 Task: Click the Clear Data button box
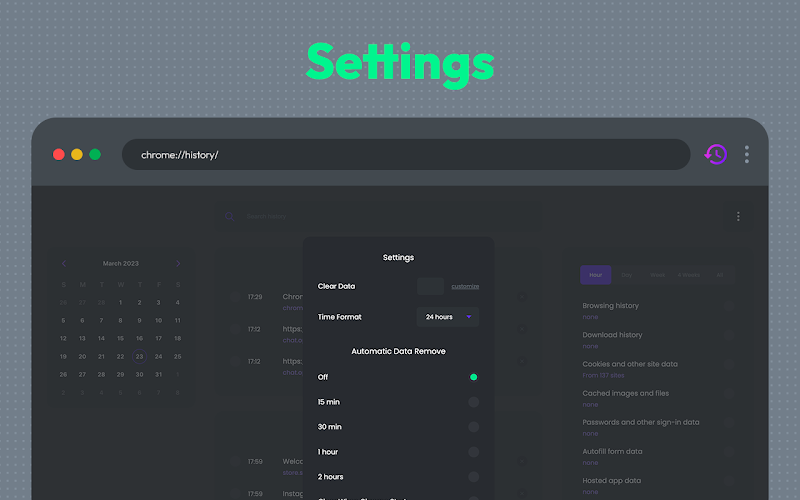click(x=430, y=286)
